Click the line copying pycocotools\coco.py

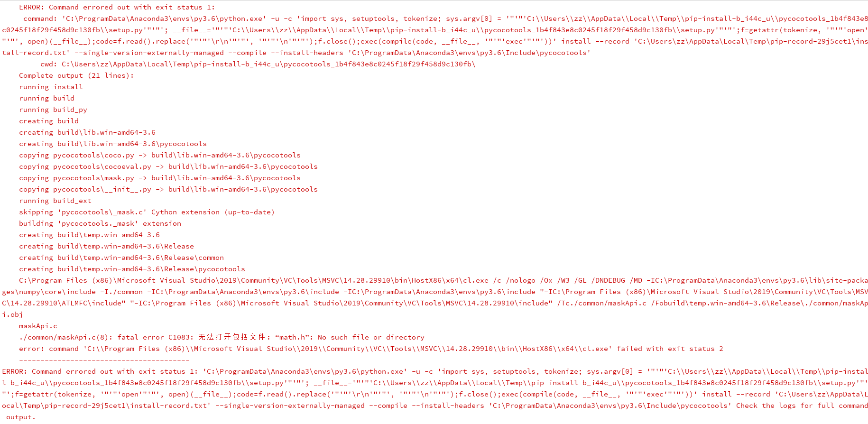[x=160, y=155]
